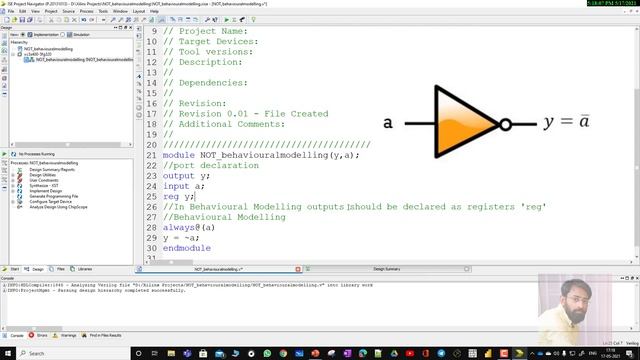Click the New file toolbar icon
This screenshot has width=640, height=360.
(x=7, y=20)
